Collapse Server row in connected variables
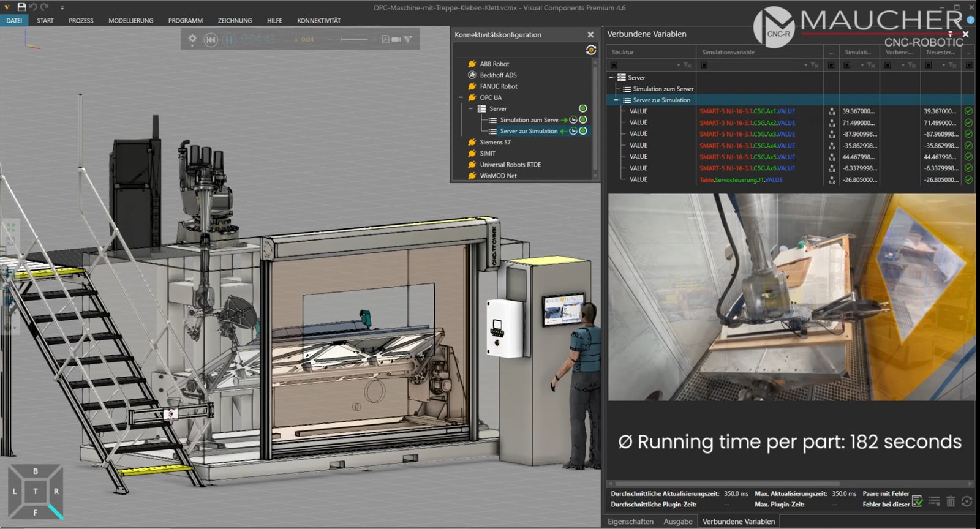The image size is (980, 529). [x=611, y=78]
